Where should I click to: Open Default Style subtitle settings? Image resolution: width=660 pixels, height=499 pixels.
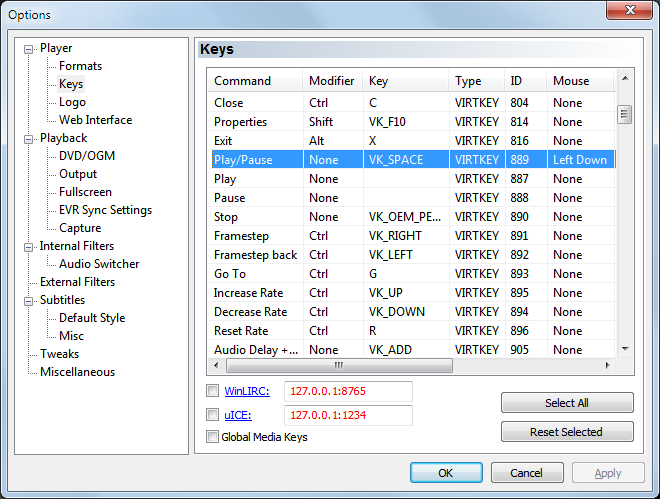[x=92, y=318]
